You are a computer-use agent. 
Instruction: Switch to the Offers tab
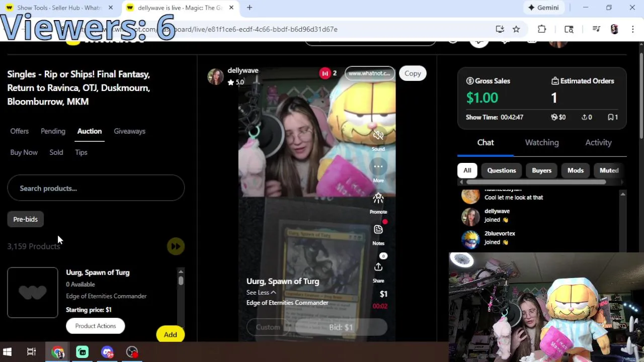(x=20, y=131)
